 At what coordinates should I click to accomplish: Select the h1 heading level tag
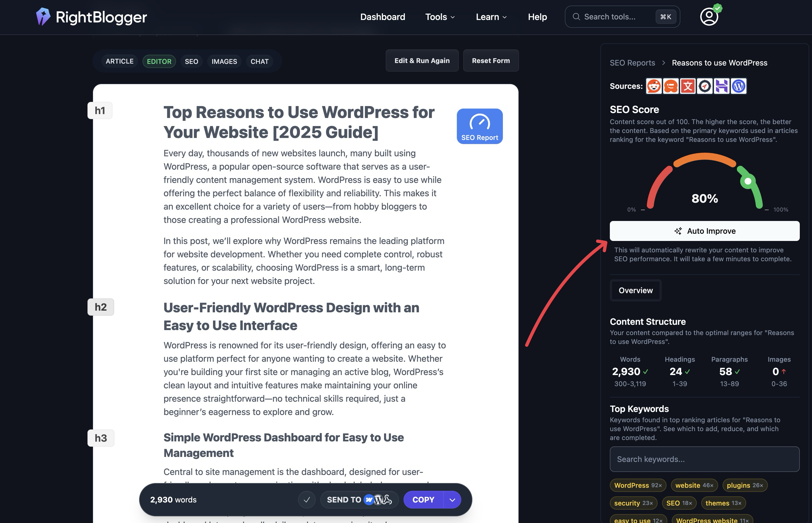click(100, 110)
